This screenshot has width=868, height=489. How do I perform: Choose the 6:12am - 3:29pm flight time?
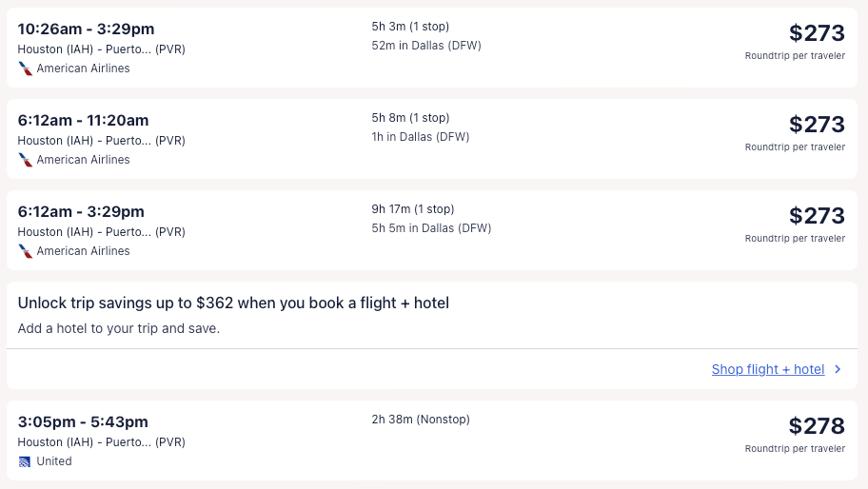tap(81, 211)
